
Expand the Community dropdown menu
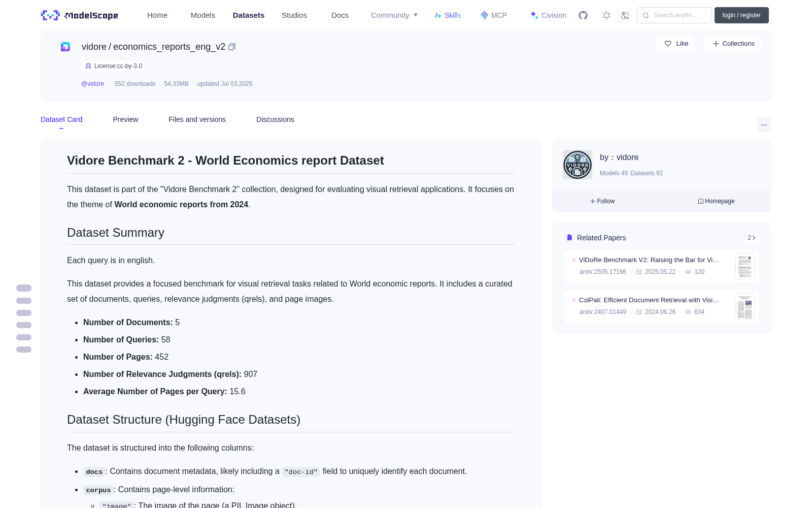pos(394,15)
